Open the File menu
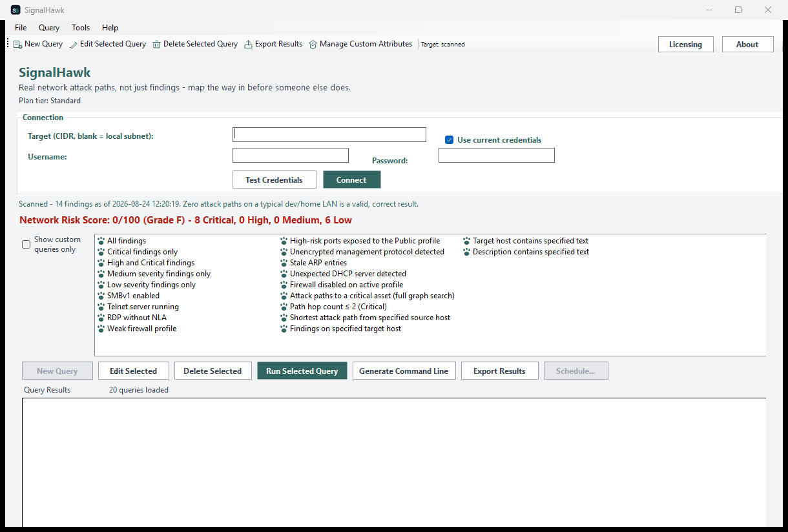Image resolution: width=788 pixels, height=532 pixels. 21,28
